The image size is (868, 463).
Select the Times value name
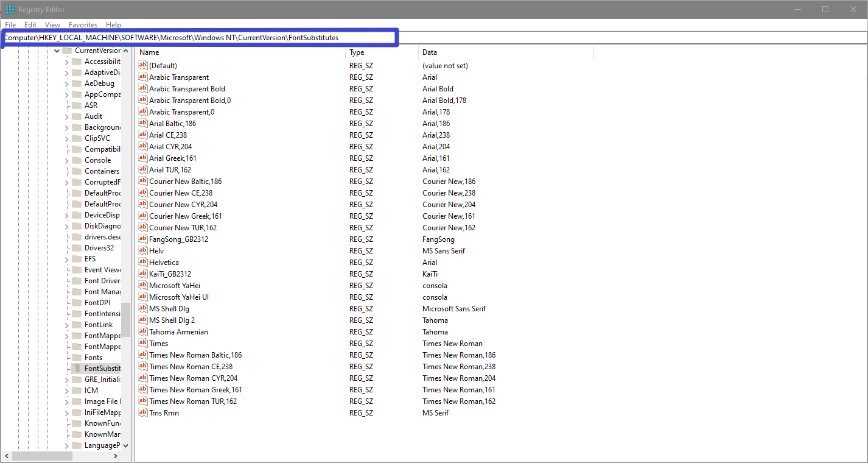pyautogui.click(x=158, y=343)
